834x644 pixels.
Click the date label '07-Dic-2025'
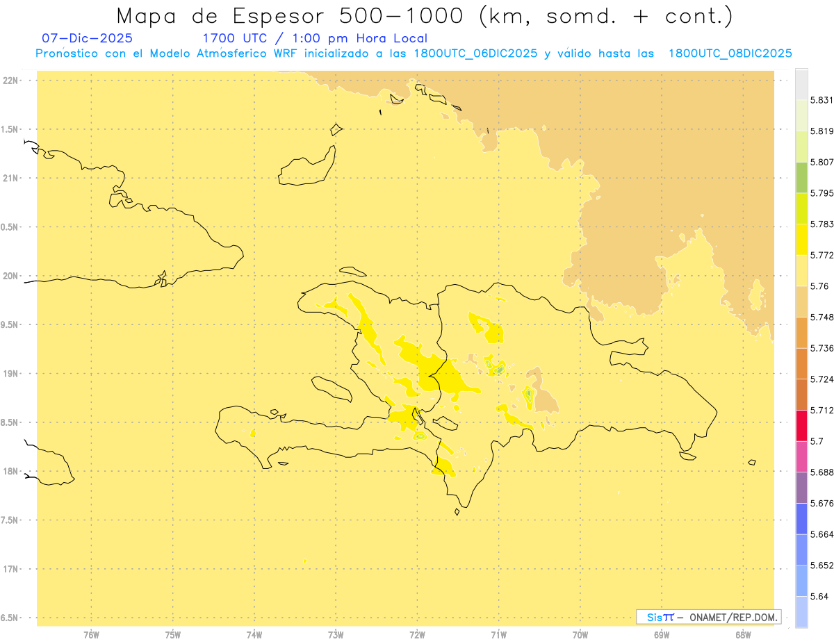click(88, 38)
